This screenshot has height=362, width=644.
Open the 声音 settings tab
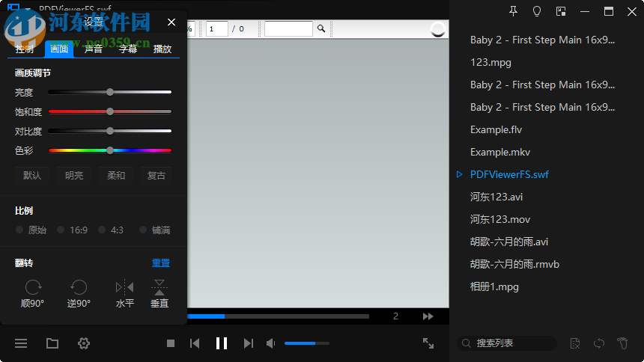94,49
